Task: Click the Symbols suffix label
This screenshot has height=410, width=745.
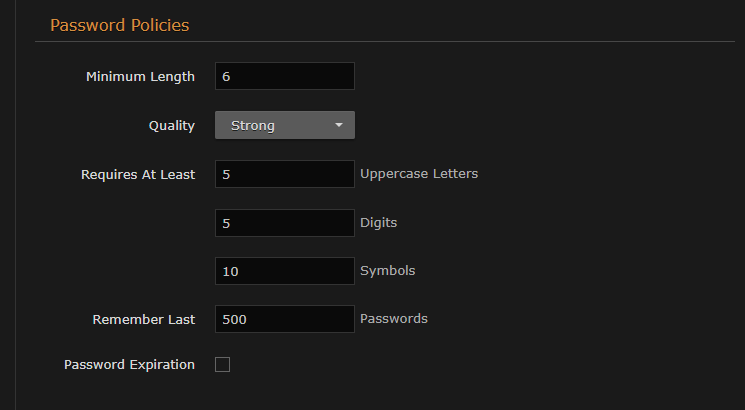Action: point(387,270)
